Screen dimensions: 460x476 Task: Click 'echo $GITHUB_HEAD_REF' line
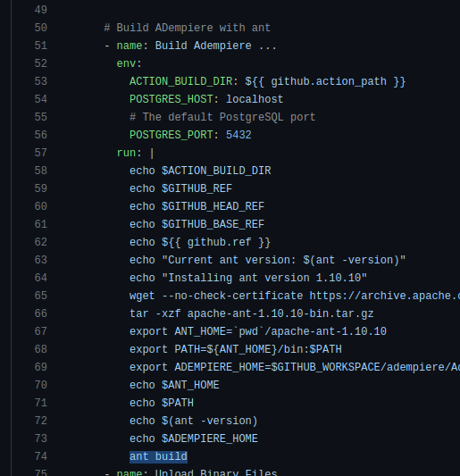coord(197,206)
